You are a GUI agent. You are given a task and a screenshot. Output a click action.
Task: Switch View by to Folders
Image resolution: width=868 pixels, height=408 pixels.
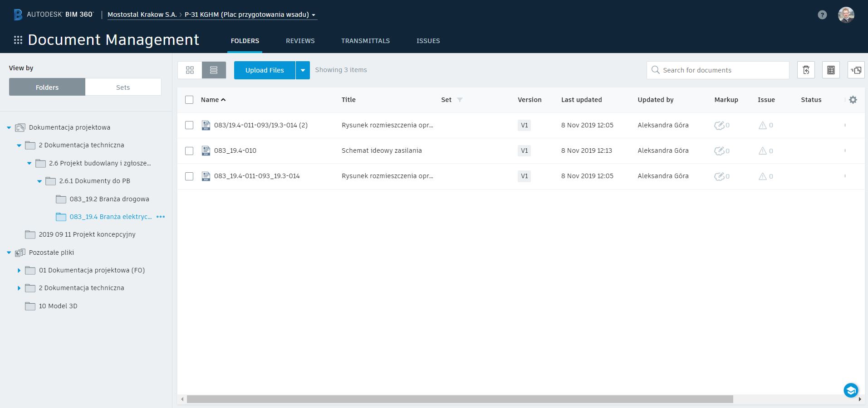[47, 87]
